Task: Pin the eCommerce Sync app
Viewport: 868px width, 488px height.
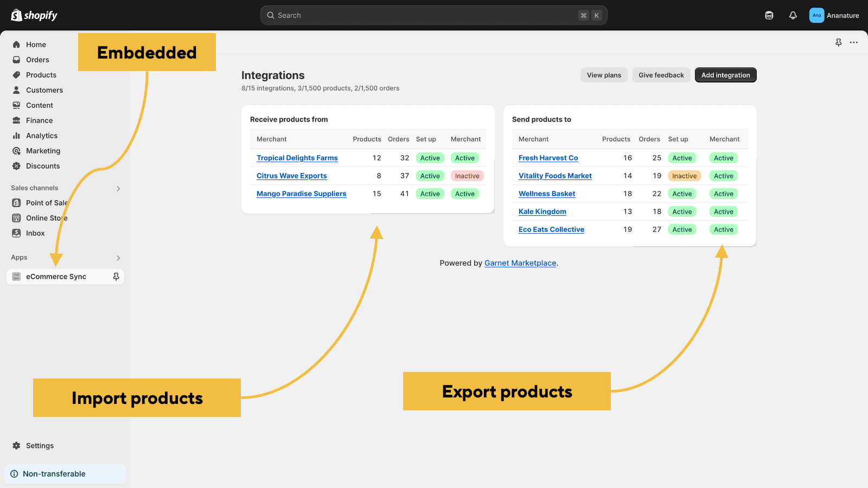Action: coord(116,276)
